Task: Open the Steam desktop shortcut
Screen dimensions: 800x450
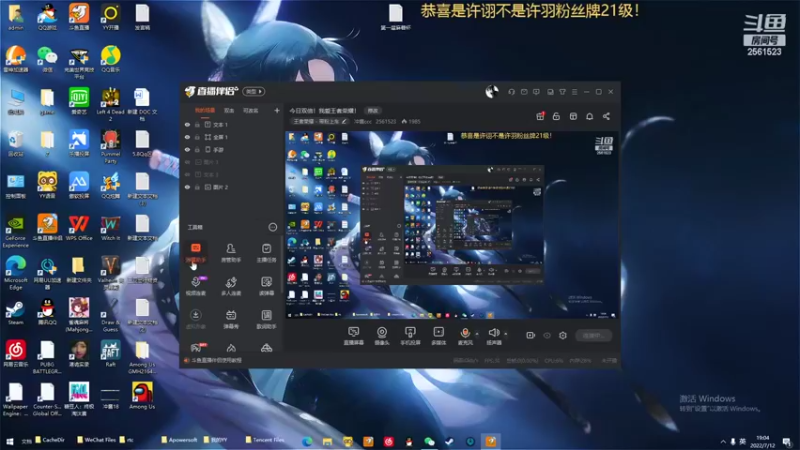Action: coord(15,312)
